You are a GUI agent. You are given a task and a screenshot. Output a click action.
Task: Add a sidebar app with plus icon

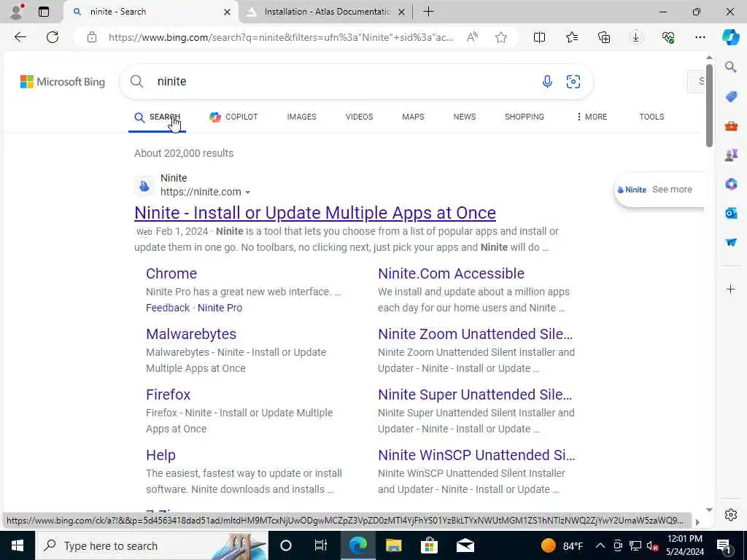click(731, 289)
